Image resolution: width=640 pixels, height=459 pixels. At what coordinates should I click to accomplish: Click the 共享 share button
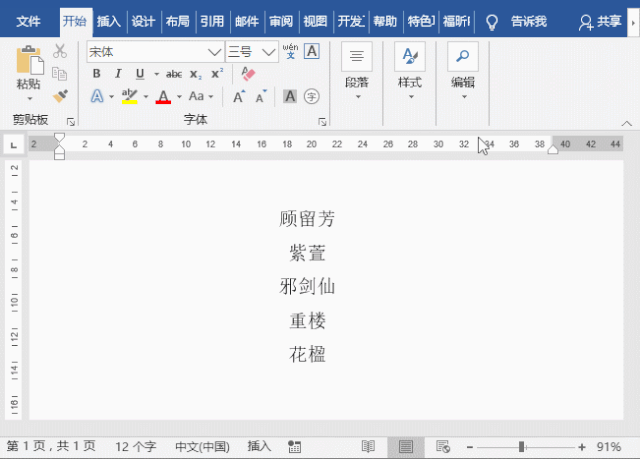(x=602, y=21)
